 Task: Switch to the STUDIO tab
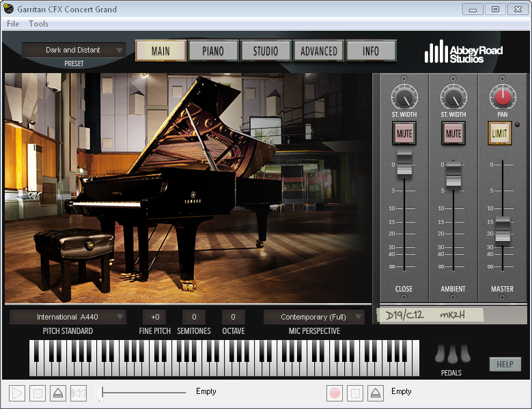pyautogui.click(x=266, y=51)
